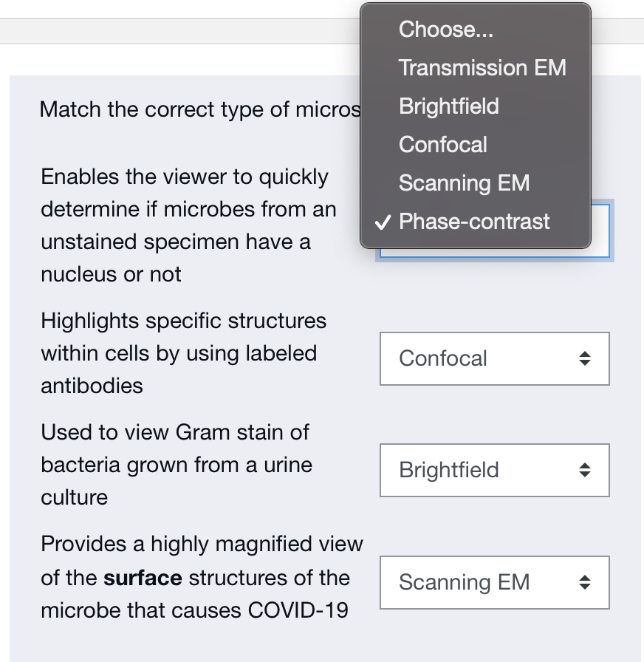This screenshot has height=662, width=644.
Task: Open the dropdown currently set to Brightfield
Action: click(494, 470)
